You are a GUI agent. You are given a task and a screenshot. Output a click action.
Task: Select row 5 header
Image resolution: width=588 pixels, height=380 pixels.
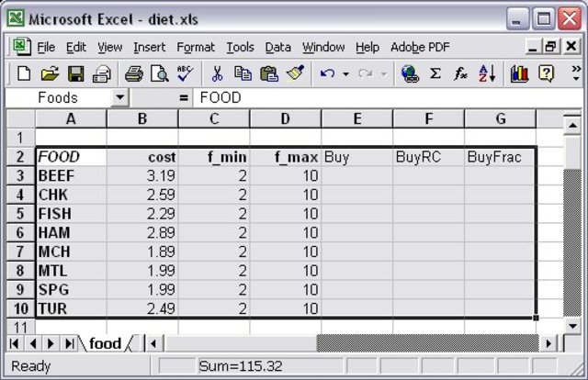pos(20,214)
